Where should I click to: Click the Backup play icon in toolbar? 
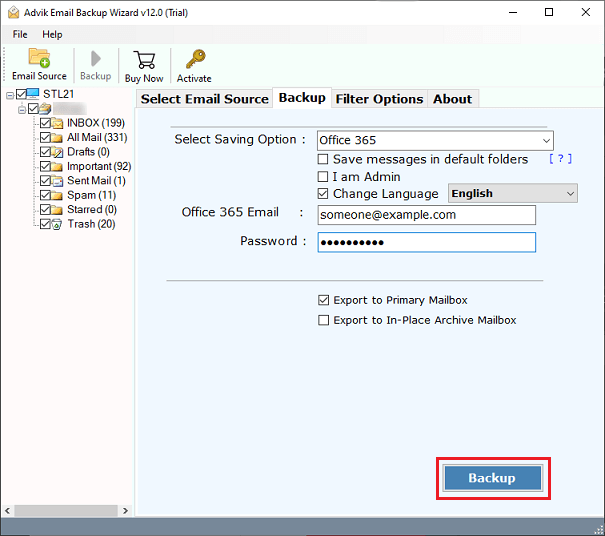click(x=95, y=59)
